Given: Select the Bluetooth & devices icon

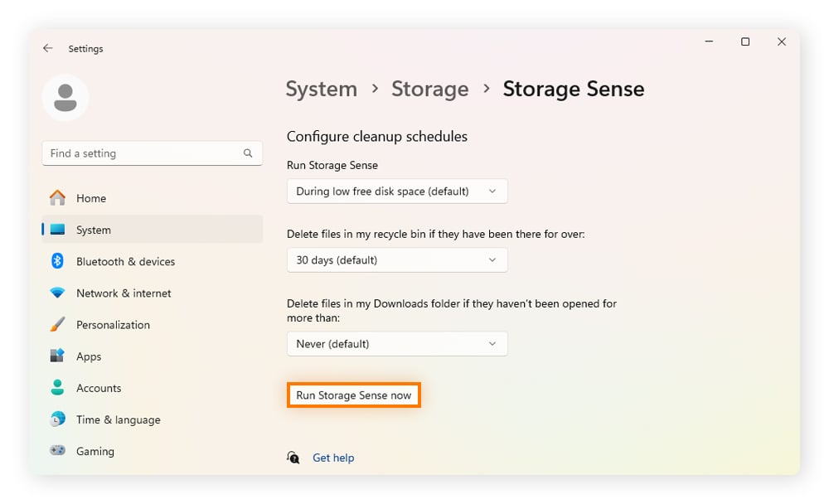Looking at the screenshot, I should [57, 261].
